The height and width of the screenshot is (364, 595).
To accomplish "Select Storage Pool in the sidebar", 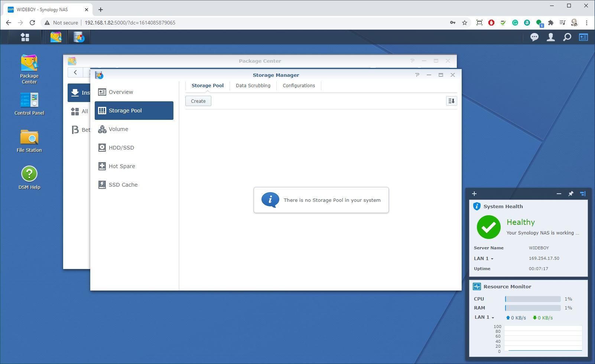I will tap(134, 111).
